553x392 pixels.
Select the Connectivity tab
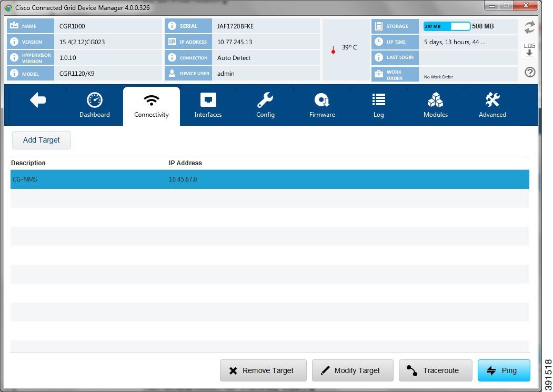[x=152, y=106]
